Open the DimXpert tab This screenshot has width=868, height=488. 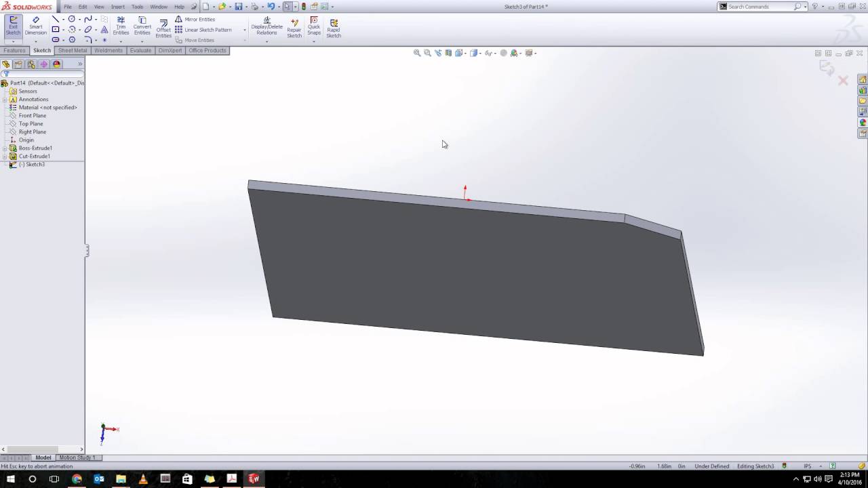(x=170, y=50)
